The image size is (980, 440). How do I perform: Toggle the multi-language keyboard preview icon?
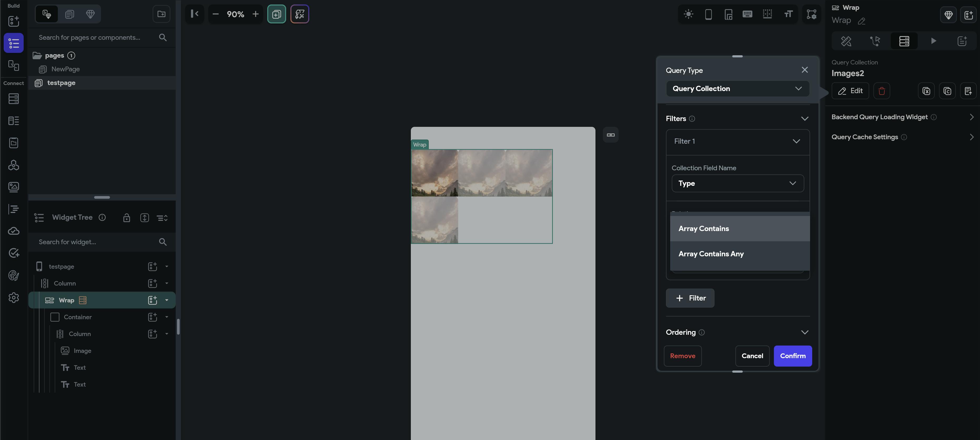747,14
